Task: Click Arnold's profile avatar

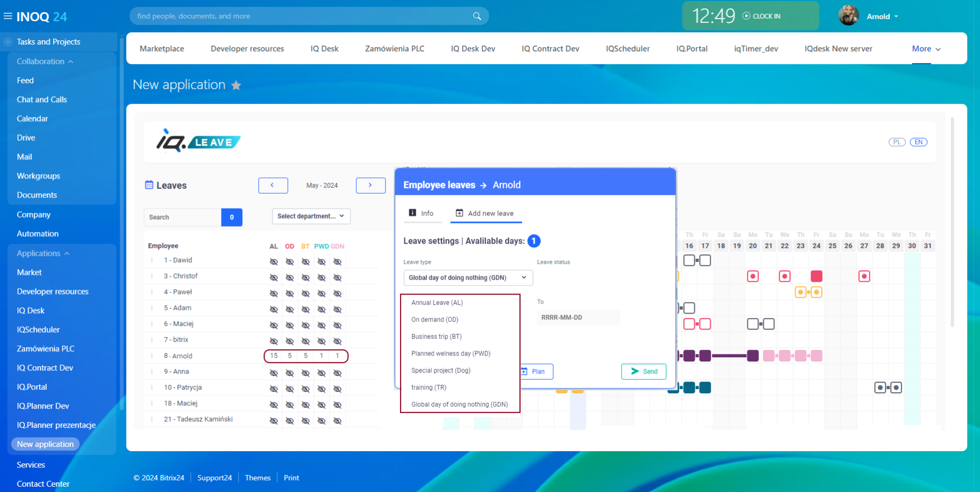Action: click(x=848, y=15)
